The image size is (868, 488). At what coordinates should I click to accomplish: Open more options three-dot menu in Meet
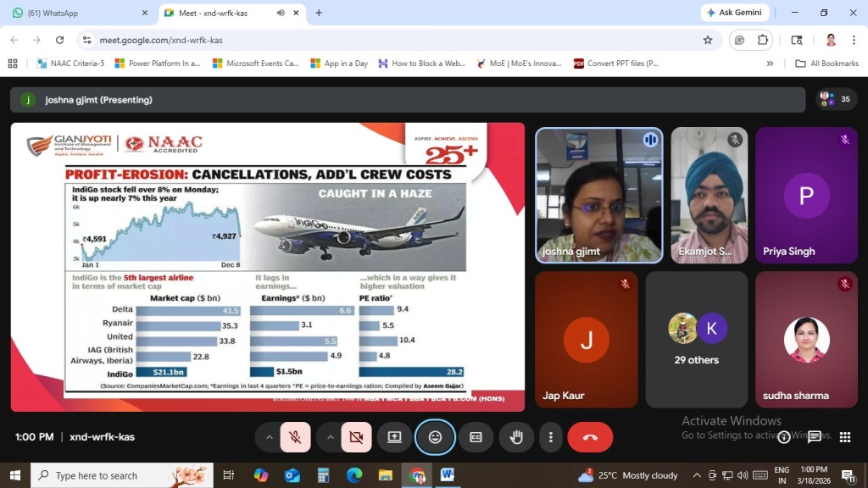551,437
